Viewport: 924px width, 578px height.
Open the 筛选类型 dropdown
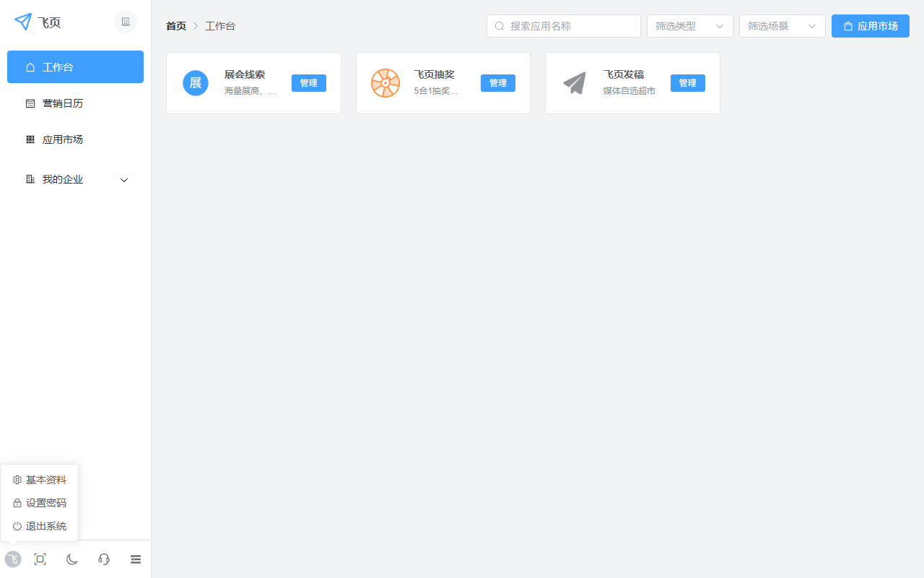[x=689, y=25]
